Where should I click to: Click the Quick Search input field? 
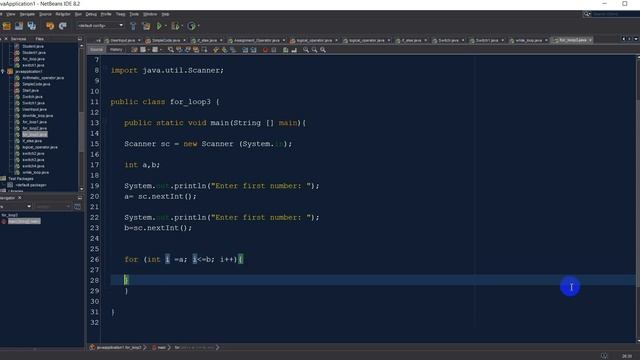[616, 14]
